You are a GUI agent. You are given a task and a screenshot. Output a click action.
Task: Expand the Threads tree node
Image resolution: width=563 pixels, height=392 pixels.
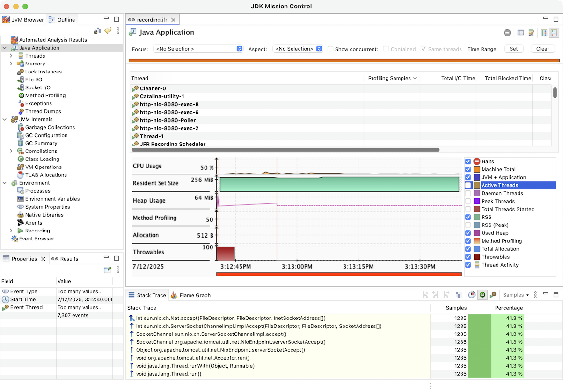[x=11, y=56]
